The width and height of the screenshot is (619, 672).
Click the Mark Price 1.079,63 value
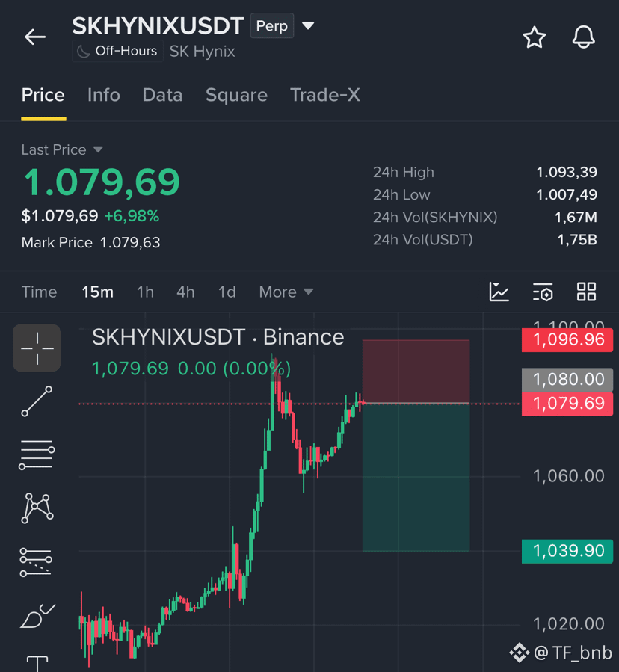tap(130, 243)
